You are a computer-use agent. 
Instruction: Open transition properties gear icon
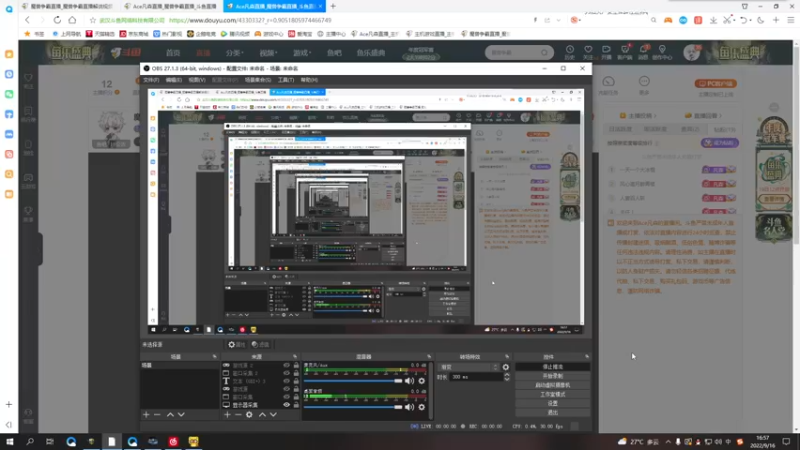506,367
